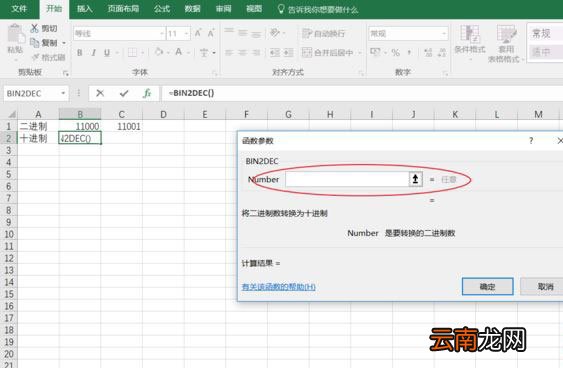This screenshot has width=563, height=368.
Task: Click the Paste clipboard icon
Action: (x=15, y=34)
